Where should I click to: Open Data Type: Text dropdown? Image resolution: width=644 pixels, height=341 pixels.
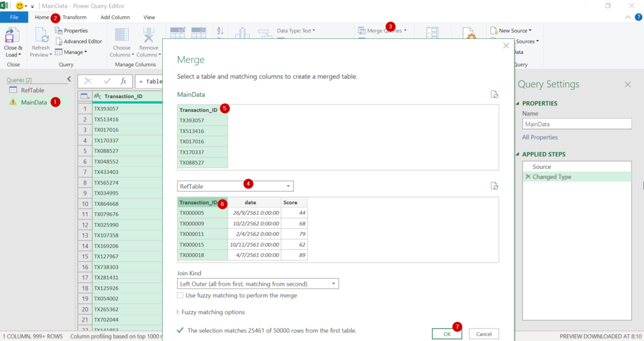pos(296,31)
